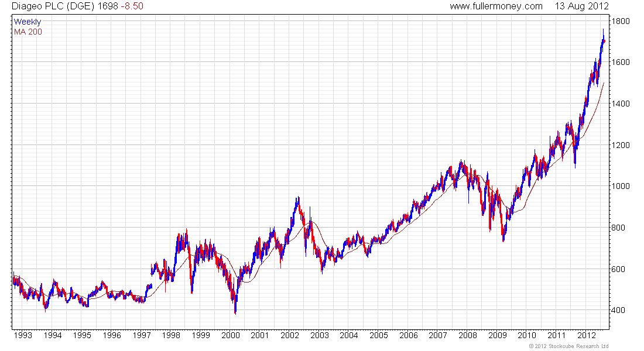Click the 2008 year axis label

(467, 335)
